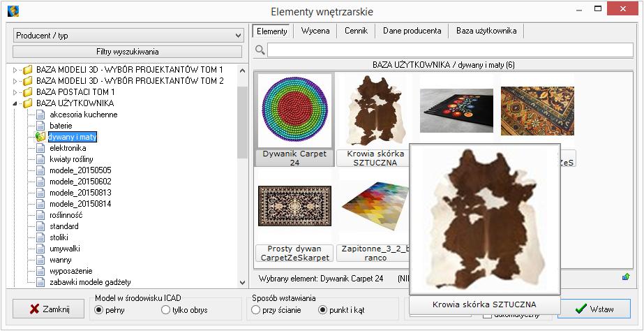
Task: Select the colorful Zapitonne rug thumbnail
Action: click(x=375, y=207)
